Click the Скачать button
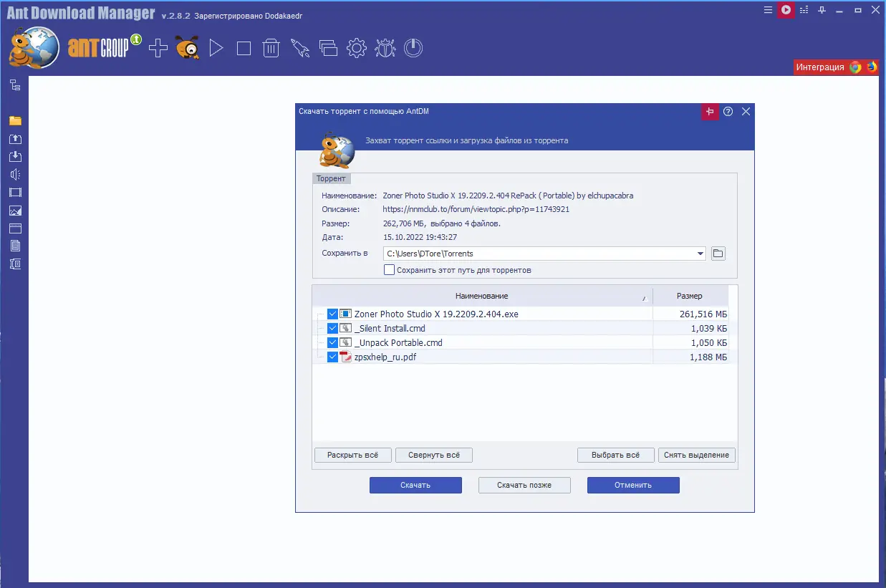The image size is (886, 588). pos(415,485)
